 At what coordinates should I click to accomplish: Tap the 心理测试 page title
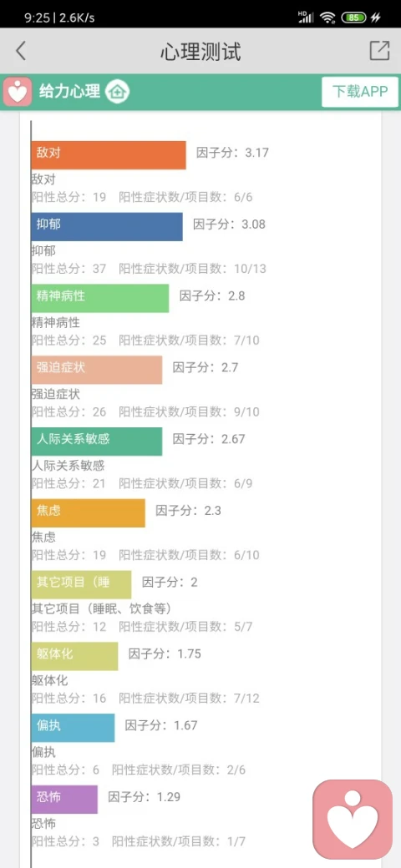click(200, 52)
